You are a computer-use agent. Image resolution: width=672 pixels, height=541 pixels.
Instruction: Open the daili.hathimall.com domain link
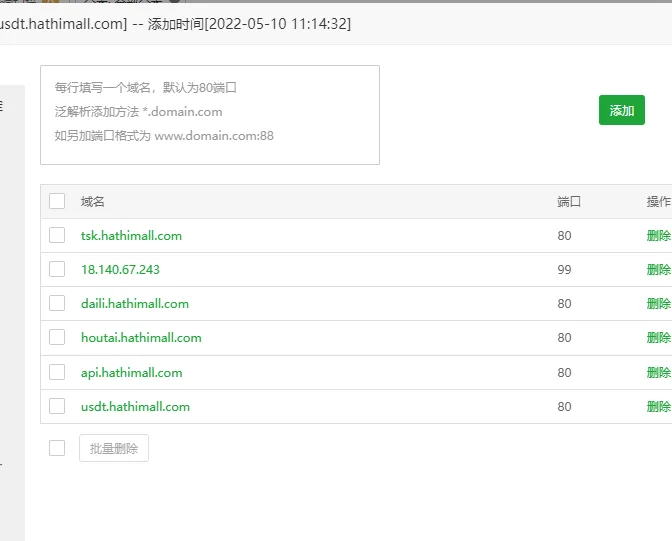coord(135,304)
